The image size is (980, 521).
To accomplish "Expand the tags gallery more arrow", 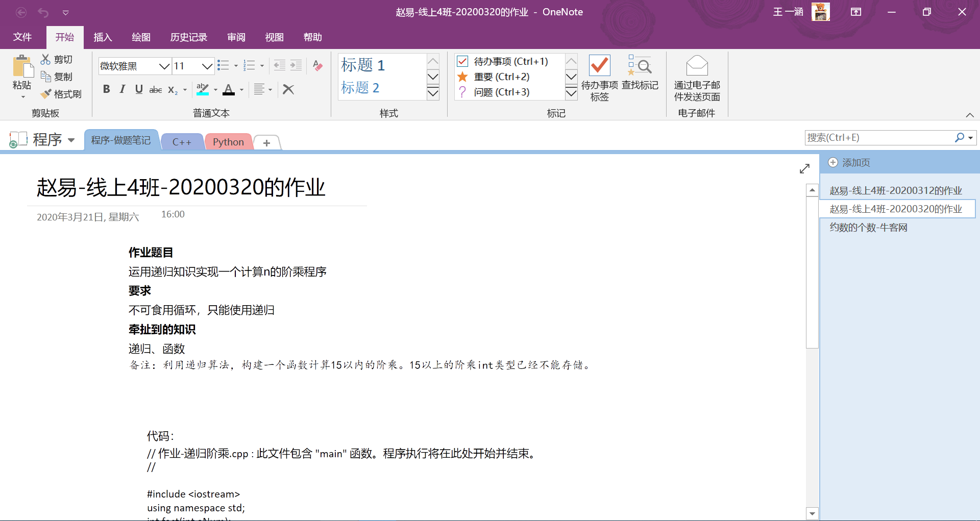I will tap(571, 93).
